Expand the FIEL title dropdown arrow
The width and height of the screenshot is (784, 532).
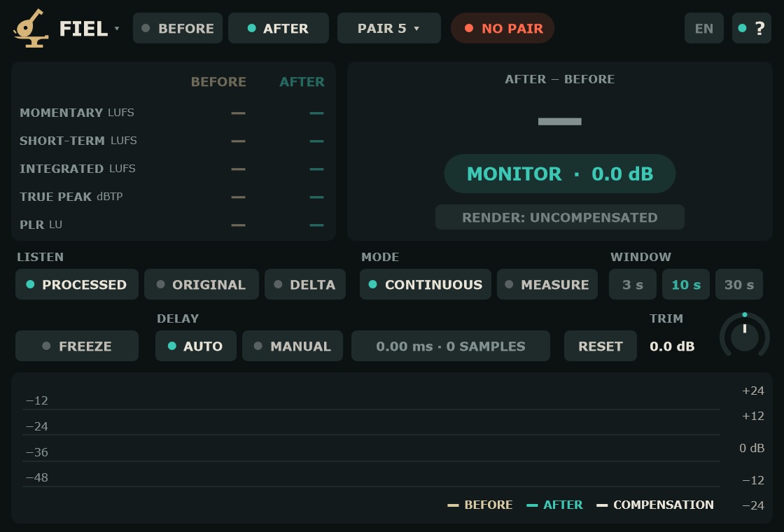pos(116,29)
